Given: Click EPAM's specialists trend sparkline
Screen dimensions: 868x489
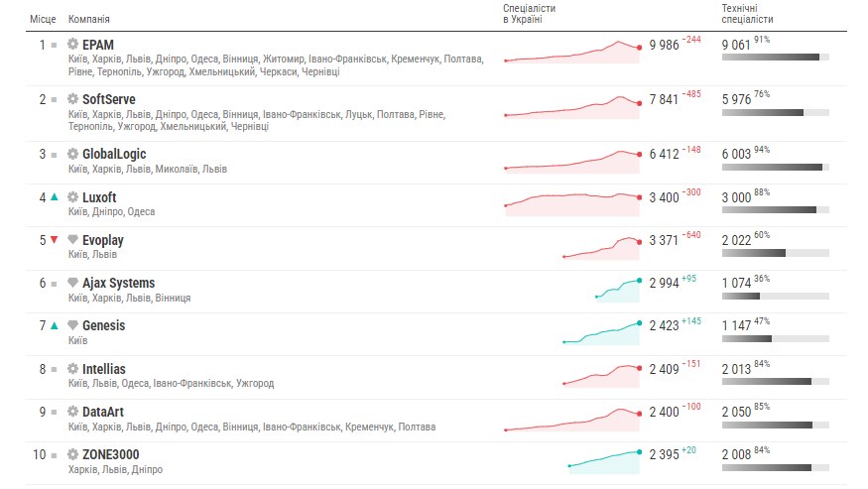Looking at the screenshot, I should pyautogui.click(x=573, y=52).
